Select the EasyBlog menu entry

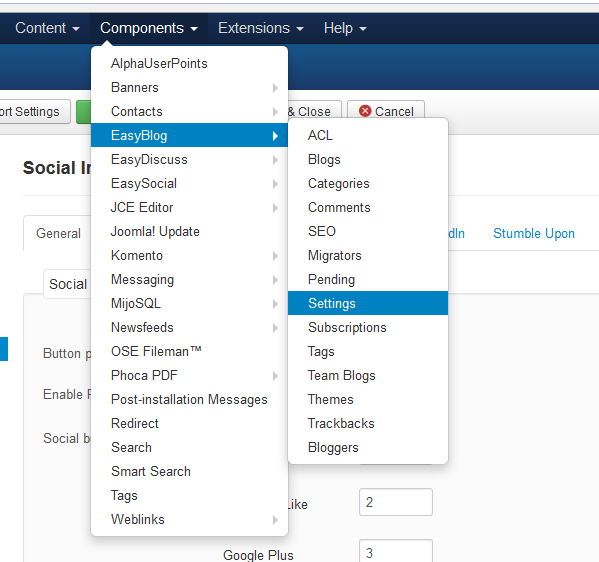coord(189,135)
